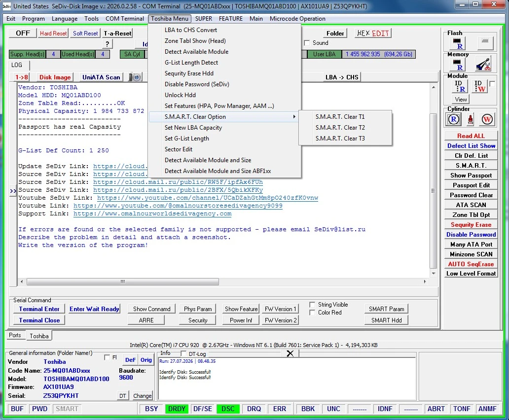509x420 pixels.
Task: Choose Sector Edit menu item
Action: [223, 149]
